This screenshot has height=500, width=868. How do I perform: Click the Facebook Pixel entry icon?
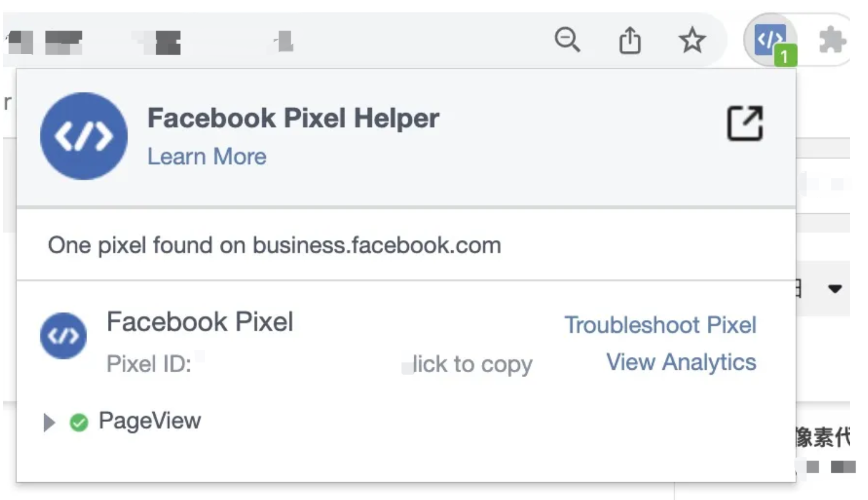pos(63,335)
